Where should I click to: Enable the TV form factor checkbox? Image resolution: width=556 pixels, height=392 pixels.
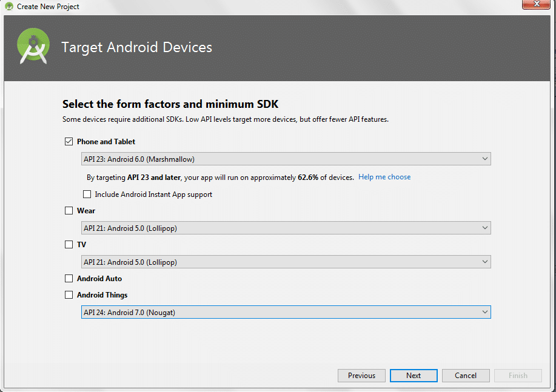pyautogui.click(x=69, y=245)
